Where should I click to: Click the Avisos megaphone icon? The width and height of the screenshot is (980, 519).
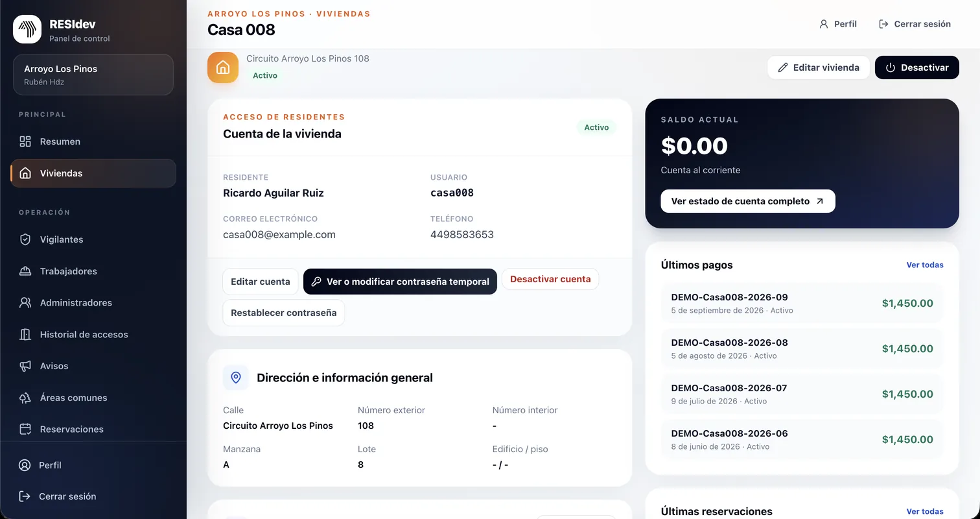pos(25,366)
